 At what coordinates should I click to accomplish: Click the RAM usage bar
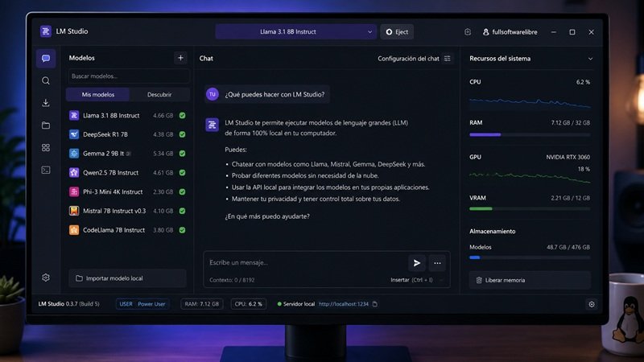coord(530,134)
